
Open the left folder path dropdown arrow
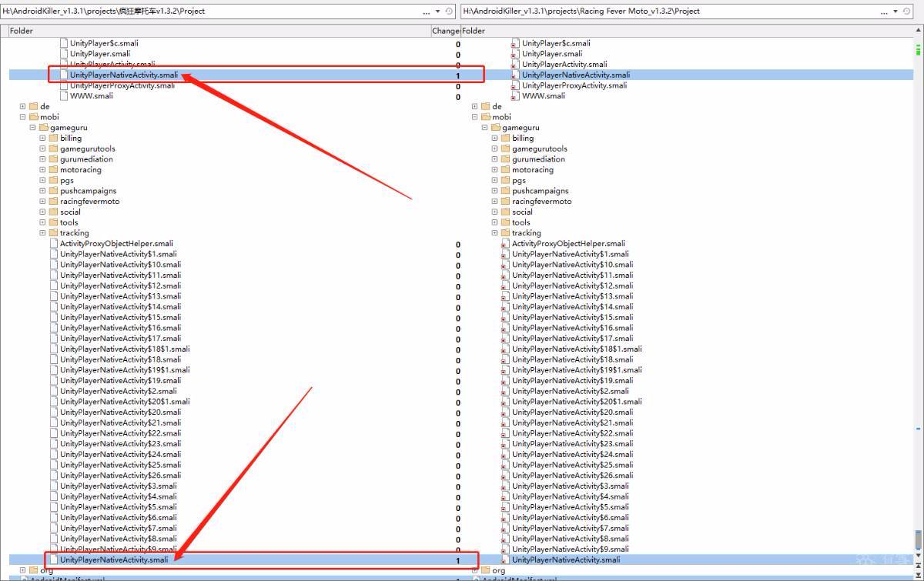pos(438,12)
